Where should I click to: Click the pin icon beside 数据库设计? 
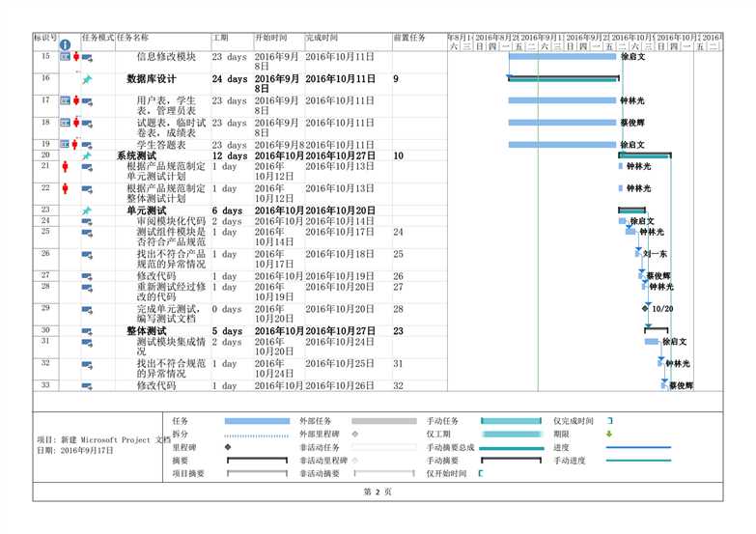(x=87, y=79)
